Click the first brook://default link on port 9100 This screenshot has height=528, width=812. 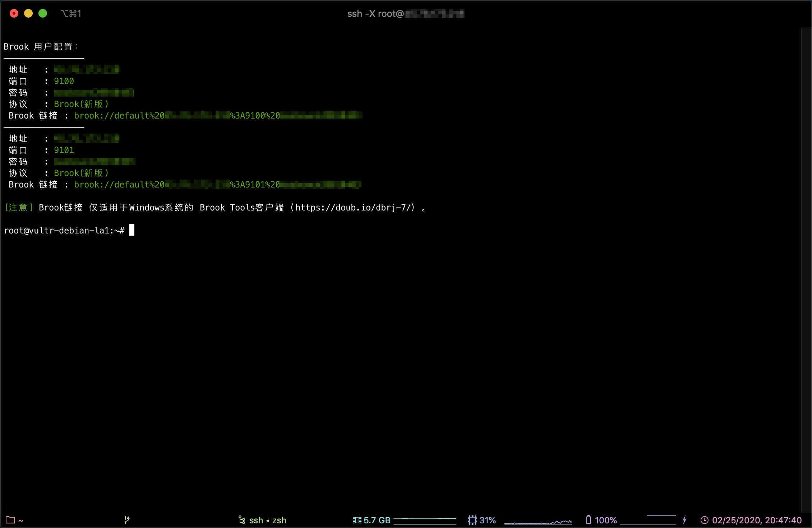click(x=218, y=116)
